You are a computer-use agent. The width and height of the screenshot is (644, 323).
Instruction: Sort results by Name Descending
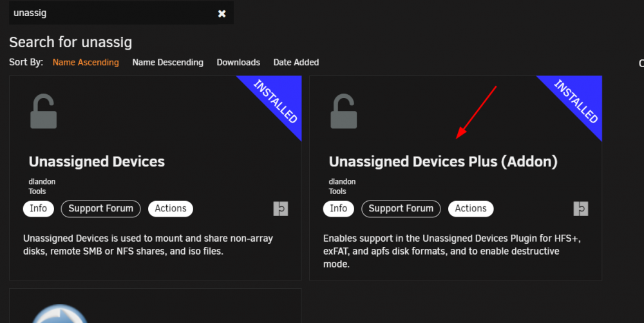click(167, 63)
